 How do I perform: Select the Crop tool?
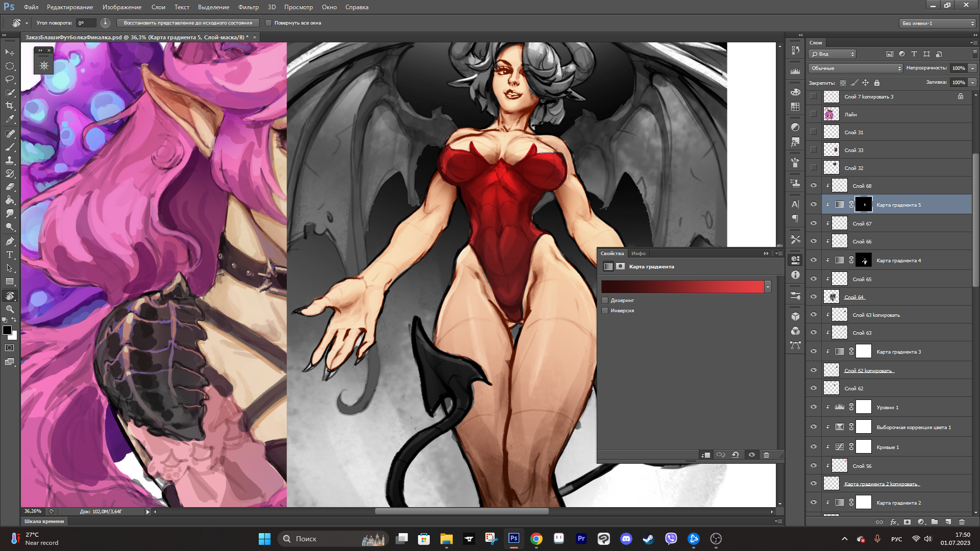click(x=10, y=106)
